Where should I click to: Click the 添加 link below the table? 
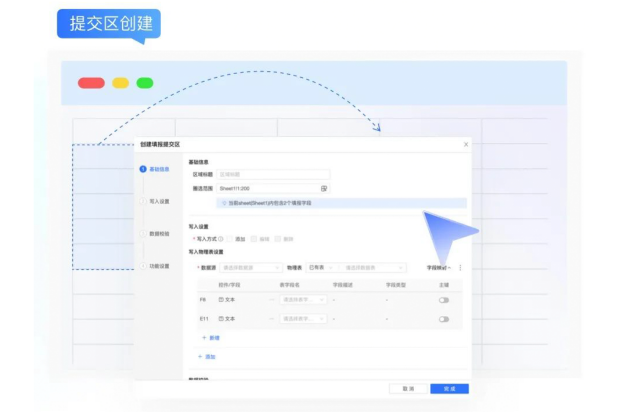(207, 357)
